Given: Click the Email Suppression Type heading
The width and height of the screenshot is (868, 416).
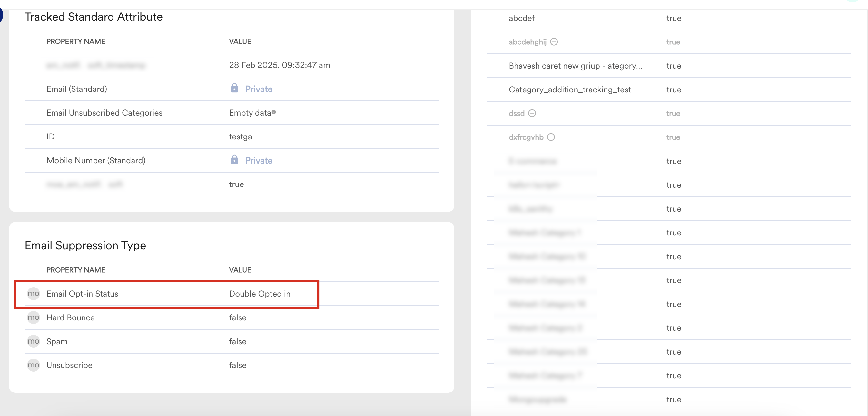Looking at the screenshot, I should [x=85, y=245].
